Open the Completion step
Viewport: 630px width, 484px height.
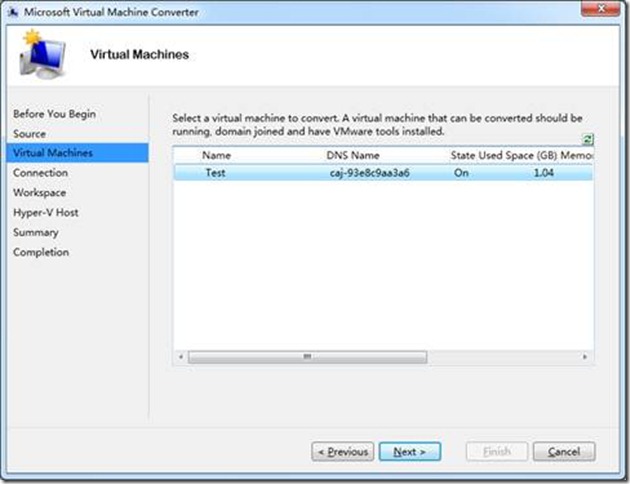click(x=41, y=252)
